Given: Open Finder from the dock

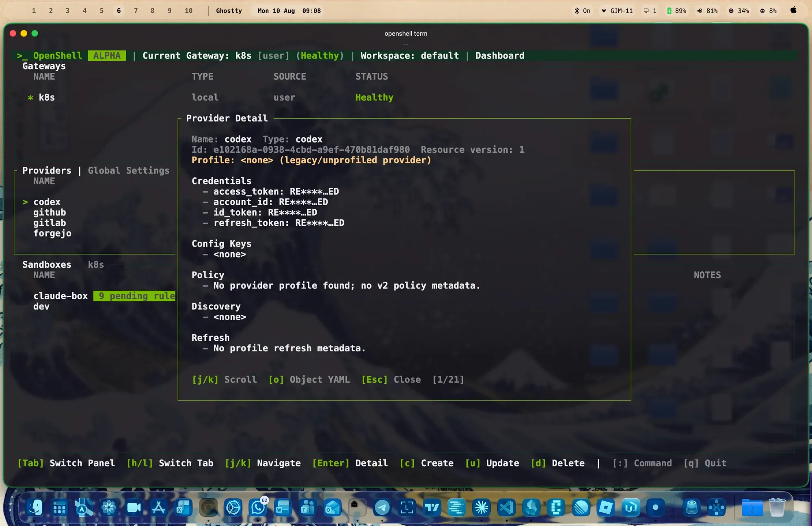Looking at the screenshot, I should coord(35,507).
